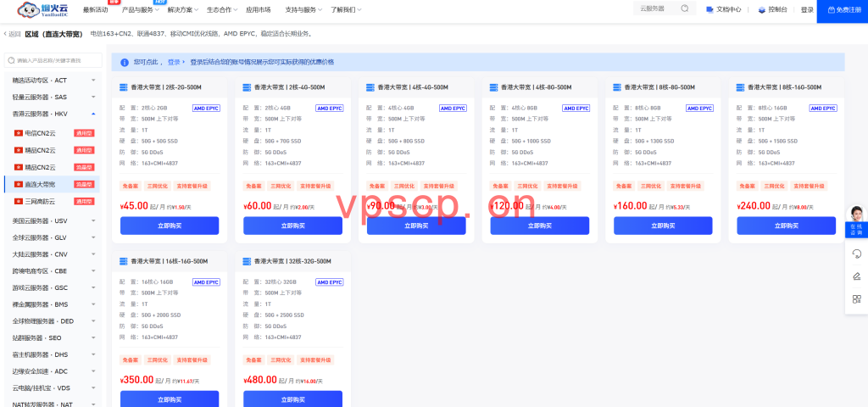Click 登录 in the header
The height and width of the screenshot is (407, 868).
(x=807, y=10)
